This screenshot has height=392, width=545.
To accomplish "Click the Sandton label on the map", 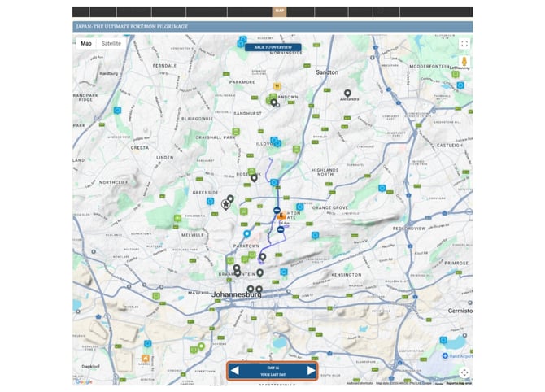I will click(x=327, y=72).
